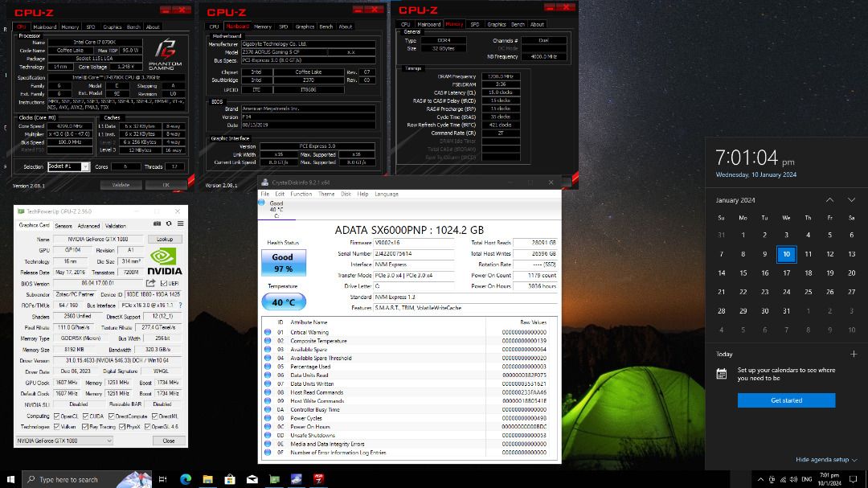Select January 17 in the calendar
The width and height of the screenshot is (868, 488).
click(786, 273)
